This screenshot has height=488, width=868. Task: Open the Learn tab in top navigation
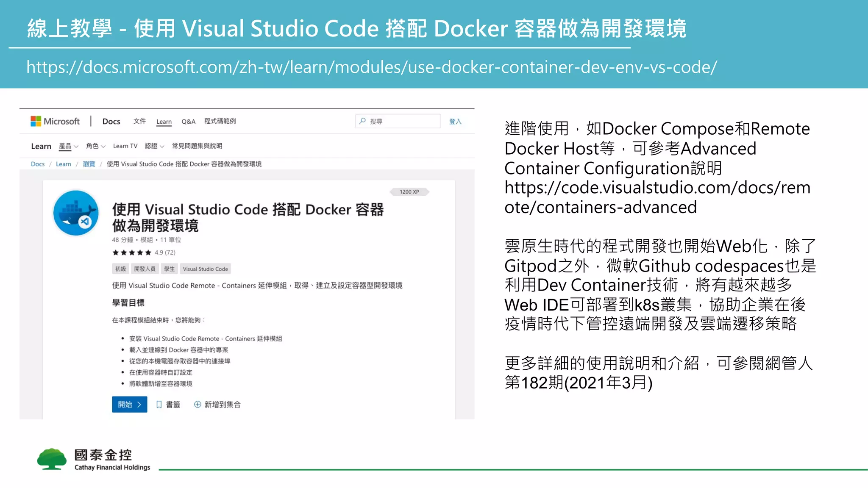pyautogui.click(x=164, y=122)
